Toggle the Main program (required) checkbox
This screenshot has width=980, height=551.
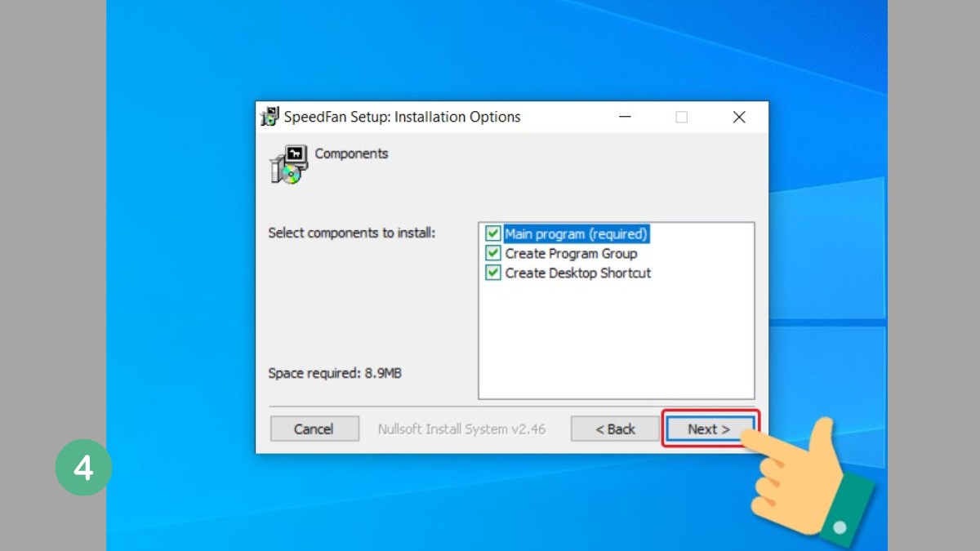pos(493,233)
